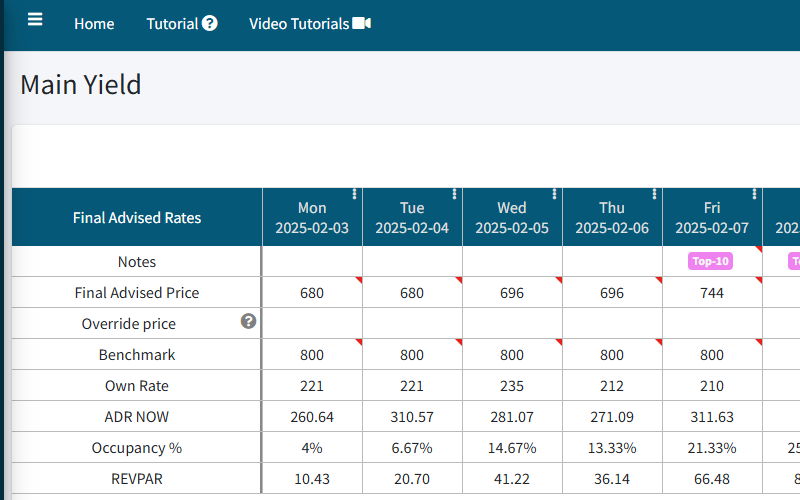Viewport: 800px width, 500px height.
Task: Select Final Advised Price 680 on Monday
Action: click(x=312, y=293)
